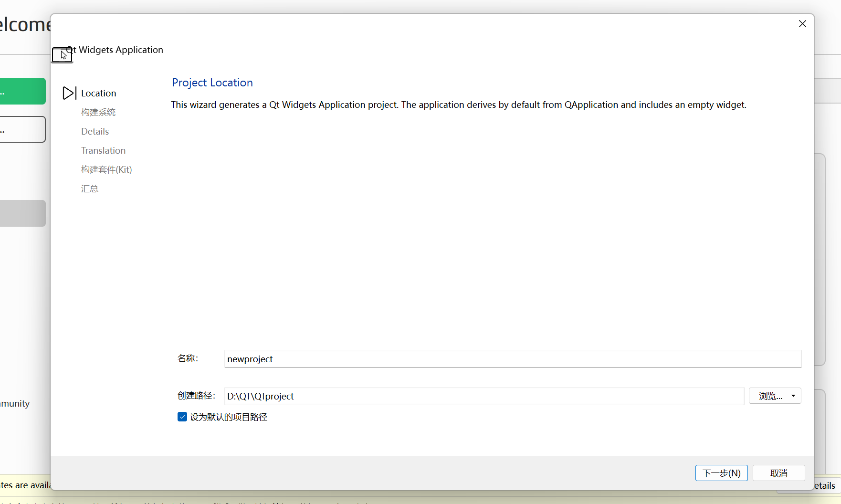Click the green button in the Welcome window

pyautogui.click(x=23, y=91)
